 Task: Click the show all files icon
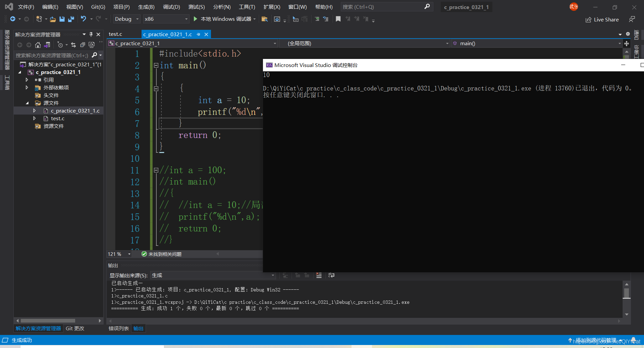(x=91, y=45)
